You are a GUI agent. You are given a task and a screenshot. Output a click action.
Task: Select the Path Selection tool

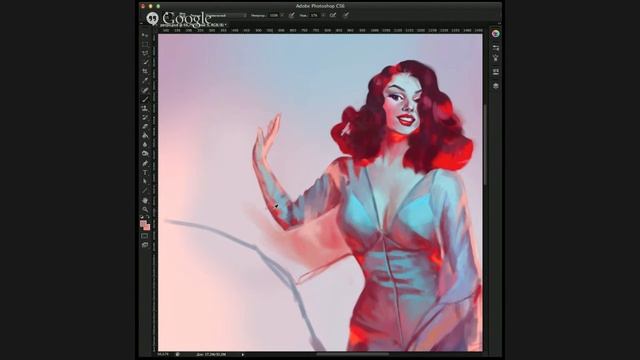pos(145,181)
